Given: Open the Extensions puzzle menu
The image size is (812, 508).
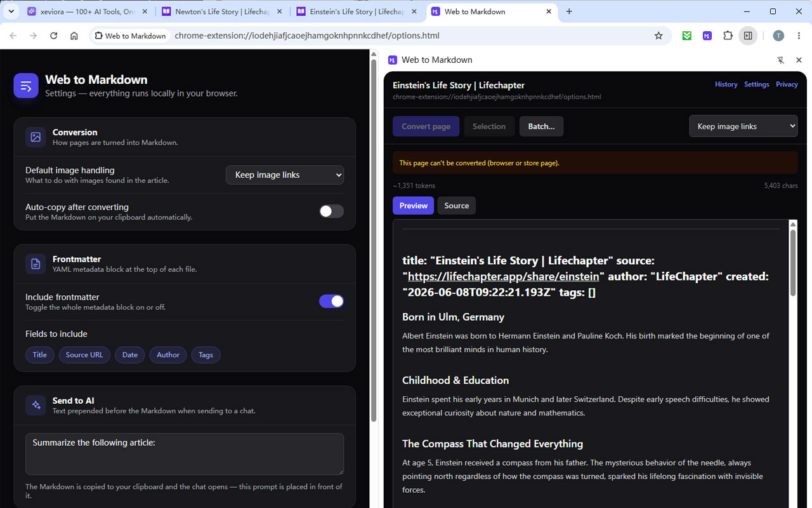Looking at the screenshot, I should coord(728,36).
